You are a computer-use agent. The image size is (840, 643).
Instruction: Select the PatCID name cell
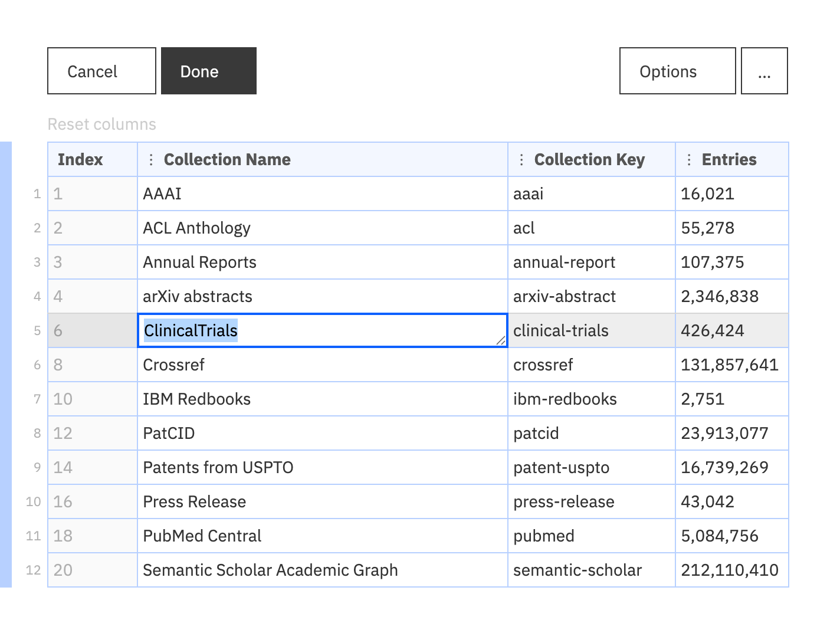point(323,433)
